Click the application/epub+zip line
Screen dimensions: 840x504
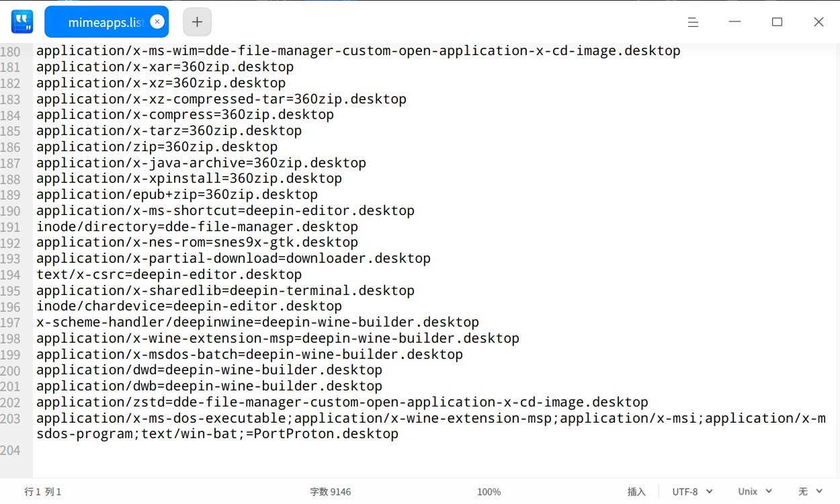(x=177, y=195)
